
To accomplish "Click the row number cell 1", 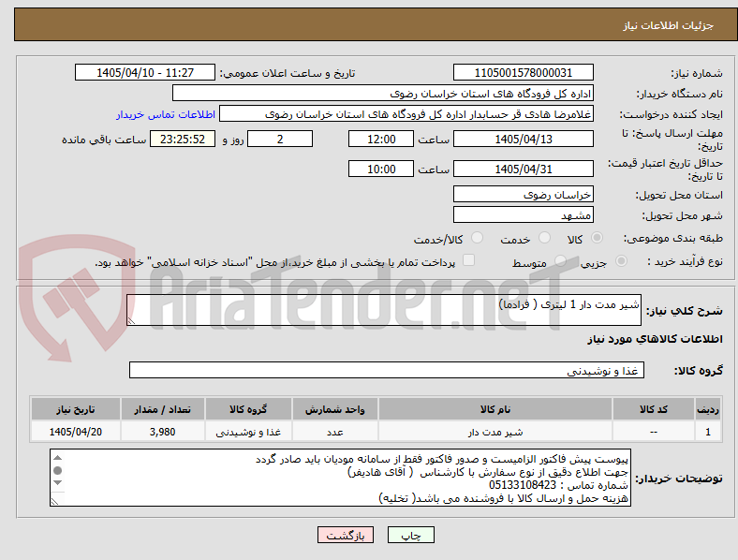I will point(707,432).
